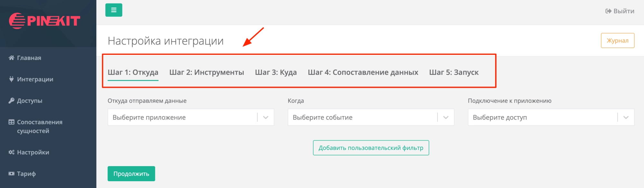The width and height of the screenshot is (644, 188).
Task: Click the plug icon next to Интеграции
Action: click(11, 79)
